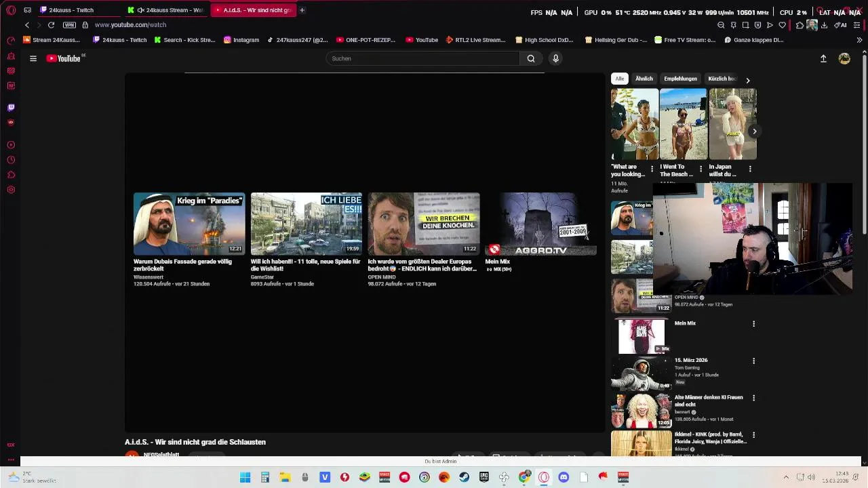Open the 'RTL2 Live Stream' bookmark
This screenshot has height=488, width=868.
475,40
